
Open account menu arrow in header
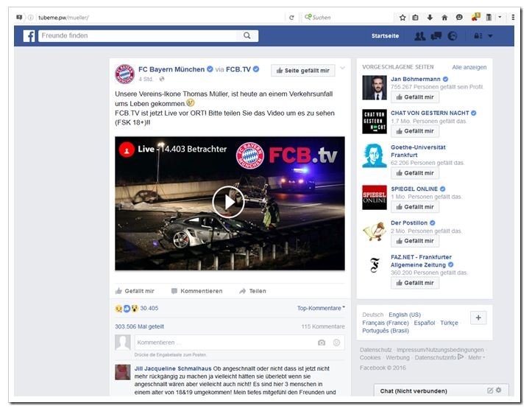click(490, 35)
